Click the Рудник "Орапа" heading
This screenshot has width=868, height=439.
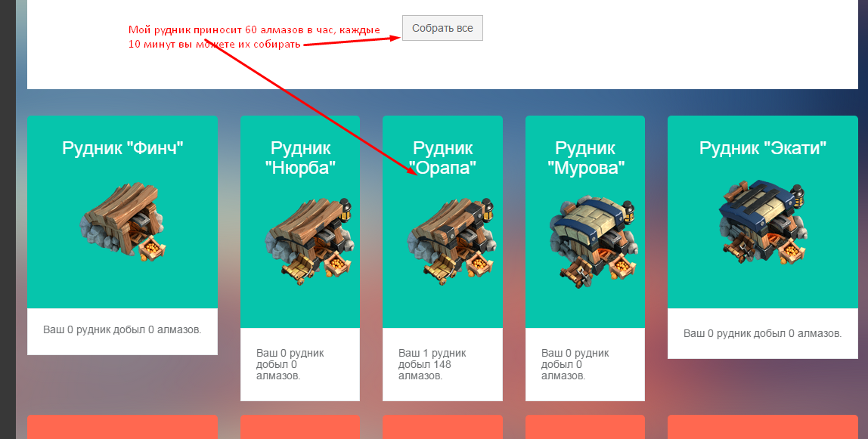coord(442,157)
